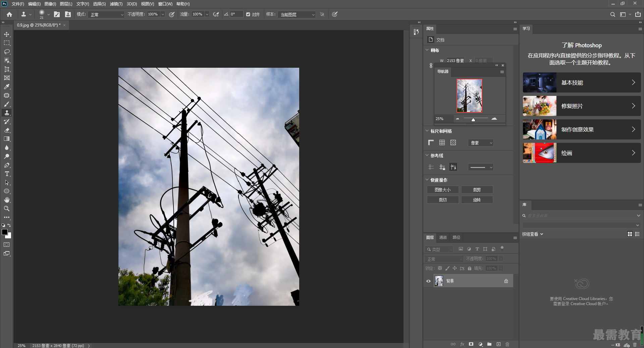Screen dimensions: 644x348
Task: Select the History Brush tool
Action: tap(7, 121)
